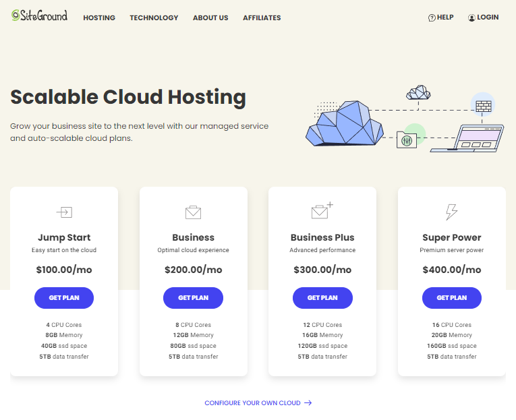The height and width of the screenshot is (420, 516).
Task: Select the Business Plus plan title
Action: pos(322,237)
